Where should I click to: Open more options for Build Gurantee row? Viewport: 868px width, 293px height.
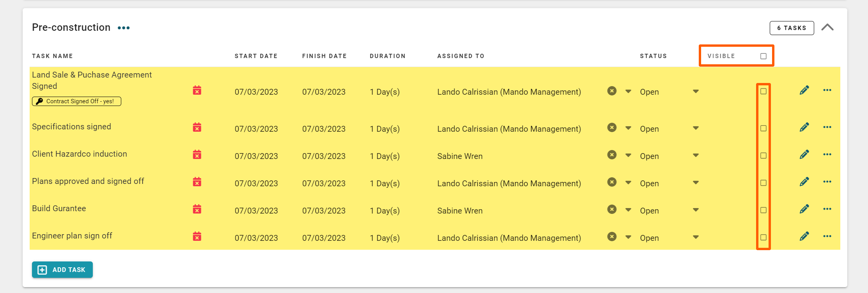(x=827, y=209)
